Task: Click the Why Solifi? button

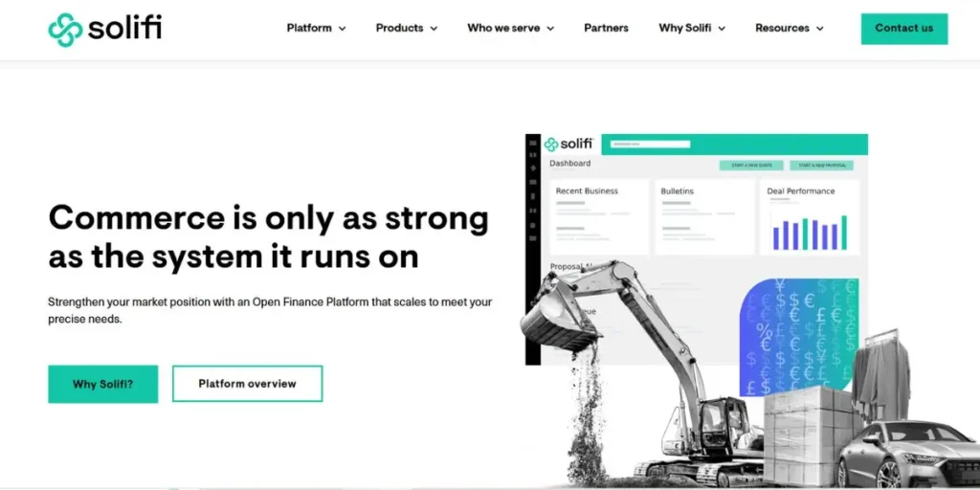Action: pyautogui.click(x=103, y=384)
